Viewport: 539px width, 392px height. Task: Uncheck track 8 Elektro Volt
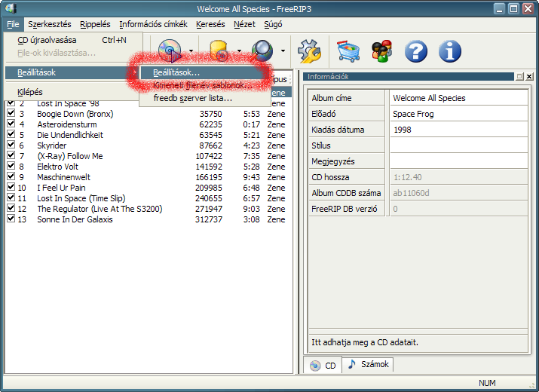point(11,165)
